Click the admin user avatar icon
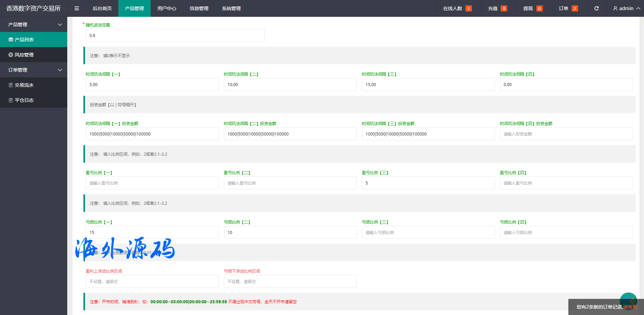This screenshot has height=315, width=644. [615, 8]
